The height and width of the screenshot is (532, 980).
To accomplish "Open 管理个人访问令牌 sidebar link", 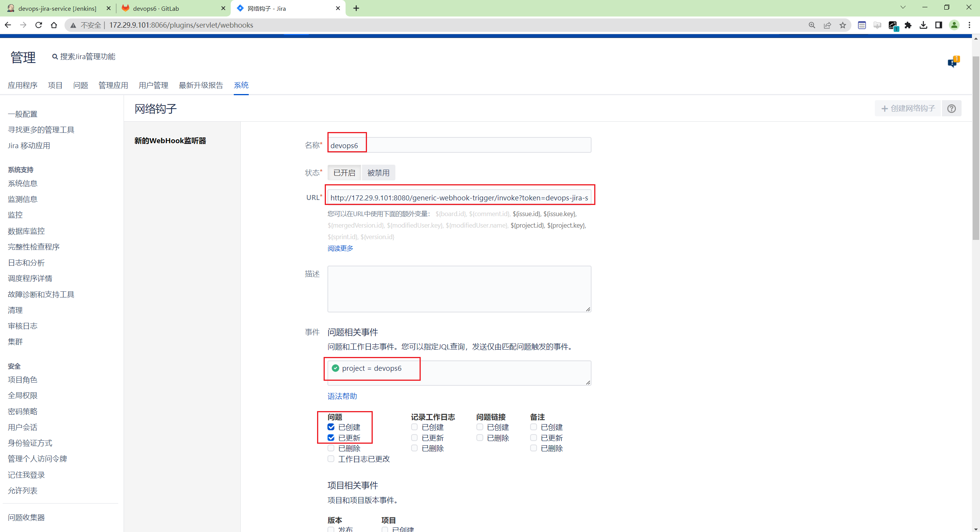I will (37, 459).
